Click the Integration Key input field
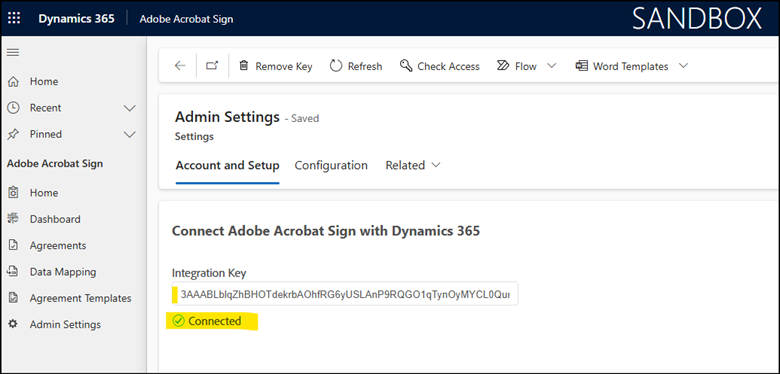Image resolution: width=780 pixels, height=374 pixels. 345,294
